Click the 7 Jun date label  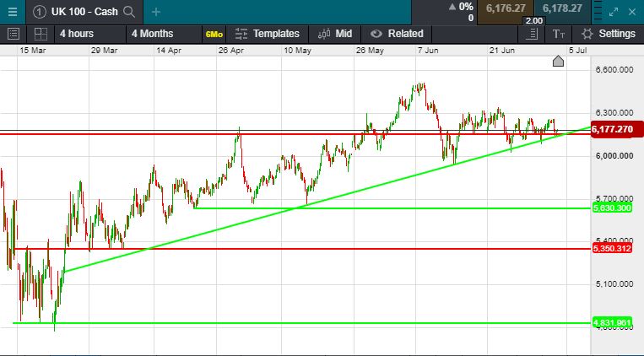click(x=428, y=51)
